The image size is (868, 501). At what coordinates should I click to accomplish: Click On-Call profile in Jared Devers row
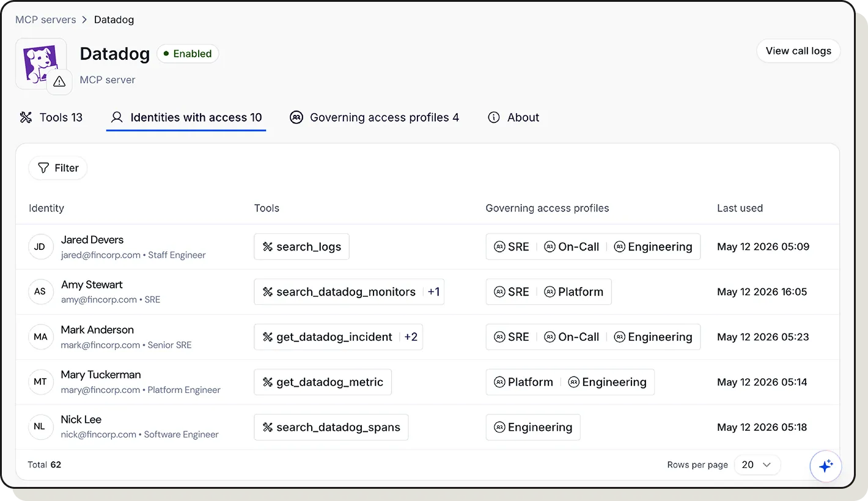(x=572, y=247)
